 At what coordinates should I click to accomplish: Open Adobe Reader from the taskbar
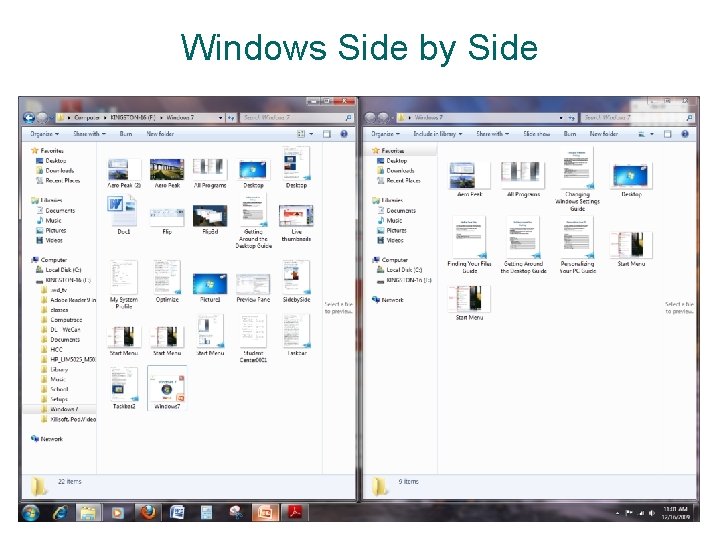pos(295,512)
